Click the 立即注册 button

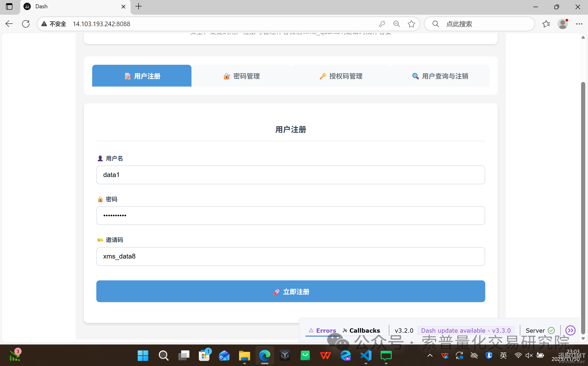coord(291,291)
